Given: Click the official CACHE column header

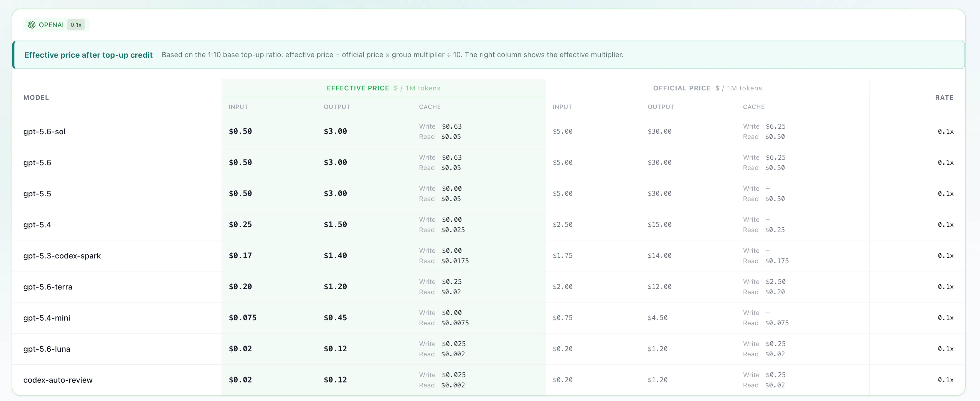Looking at the screenshot, I should [754, 107].
